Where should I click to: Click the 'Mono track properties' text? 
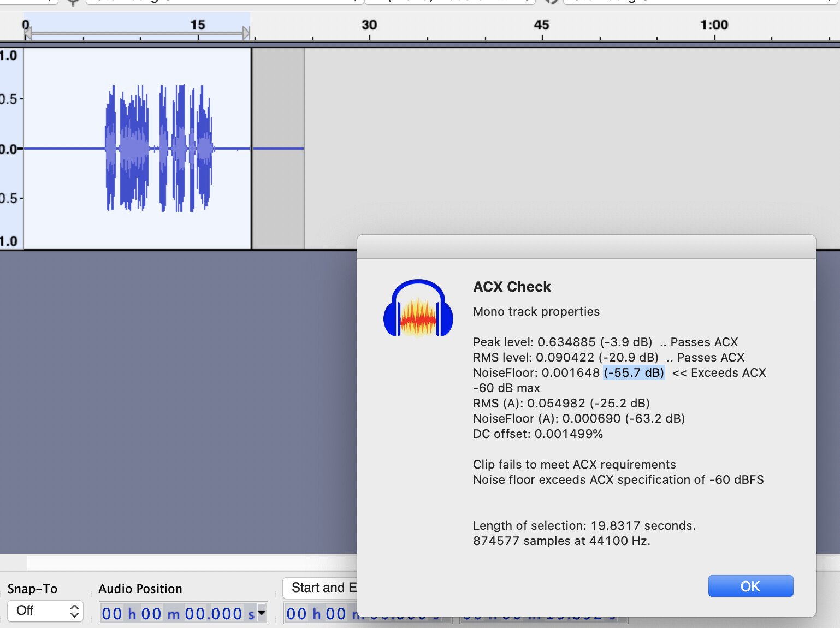click(536, 311)
